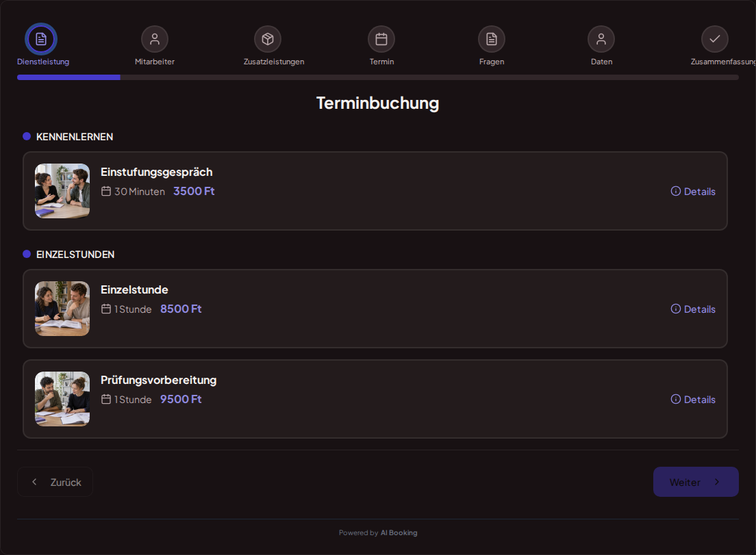Choose the Einzelstunde service title
Viewport: 756px width, 555px height.
134,289
